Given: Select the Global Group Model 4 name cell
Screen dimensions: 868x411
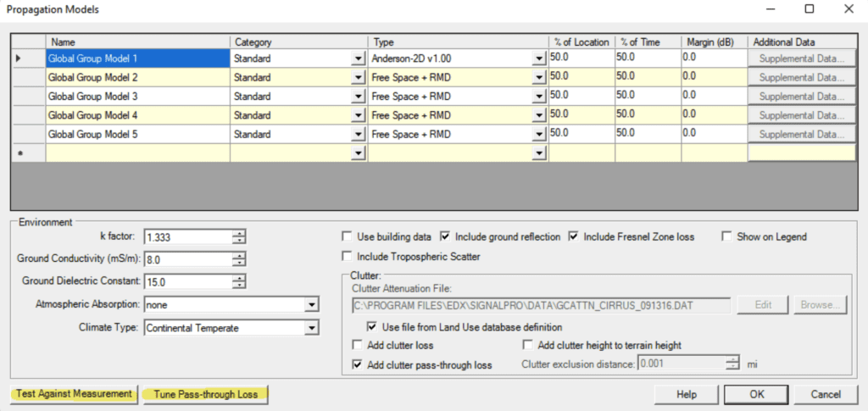Looking at the screenshot, I should (x=137, y=115).
